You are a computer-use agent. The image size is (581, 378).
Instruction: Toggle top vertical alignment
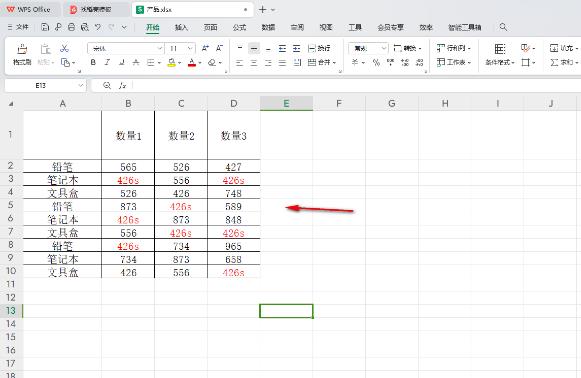[x=240, y=48]
